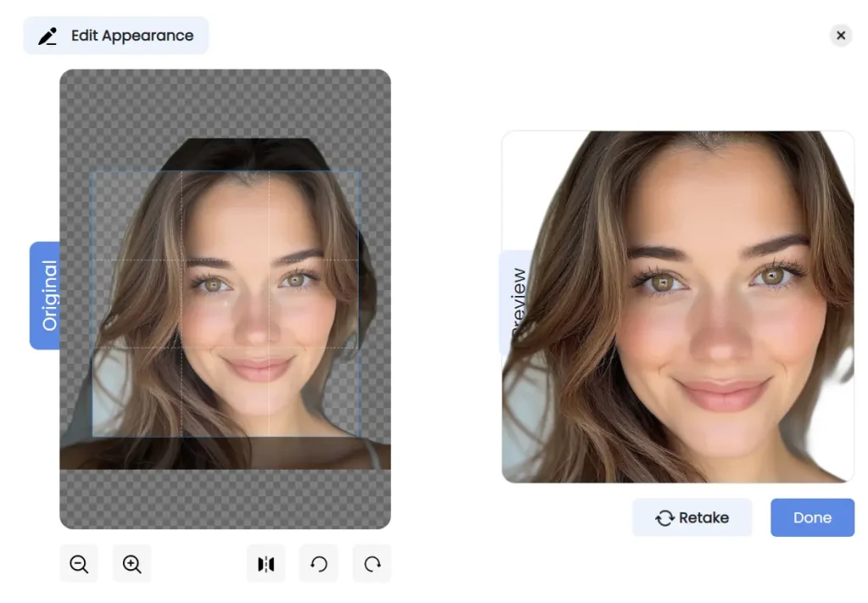Click the rotate counterclockwise icon

[319, 563]
